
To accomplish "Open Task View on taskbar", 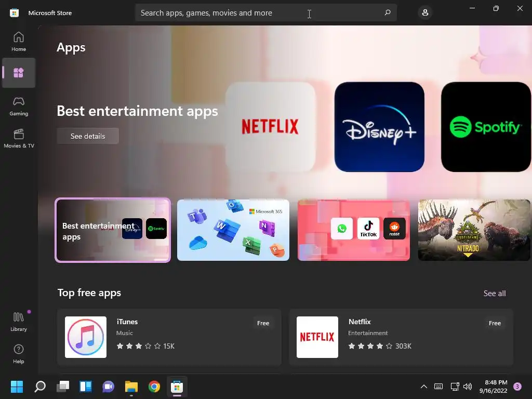I will point(63,386).
